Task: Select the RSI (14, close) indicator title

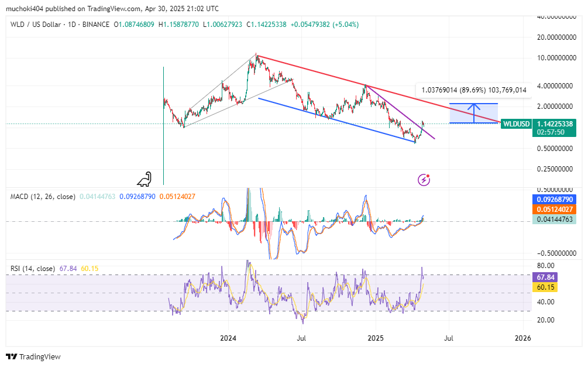Action: pos(32,269)
